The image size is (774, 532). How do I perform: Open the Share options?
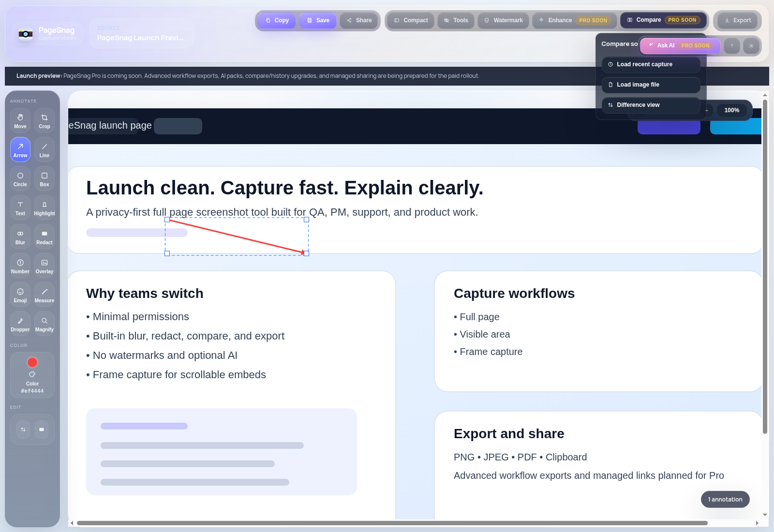point(359,20)
